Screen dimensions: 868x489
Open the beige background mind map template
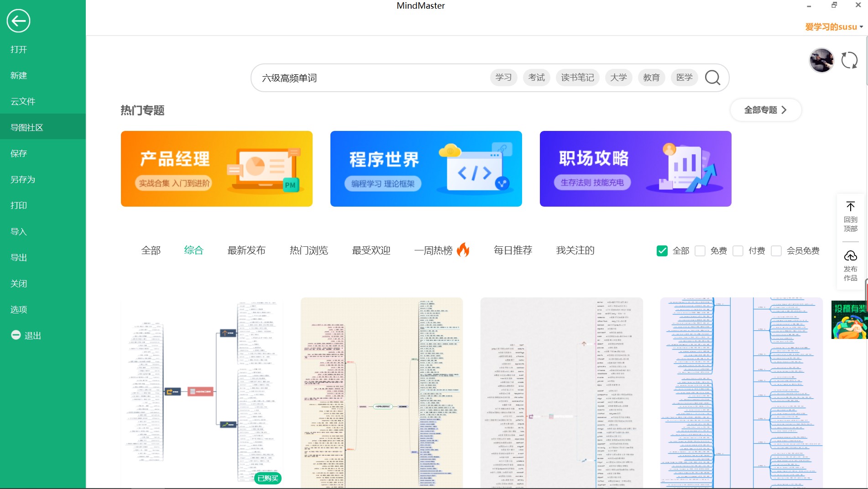point(382,393)
